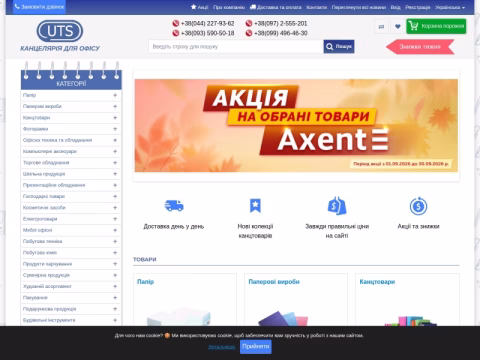Open the cookie Детальніше link

221,347
